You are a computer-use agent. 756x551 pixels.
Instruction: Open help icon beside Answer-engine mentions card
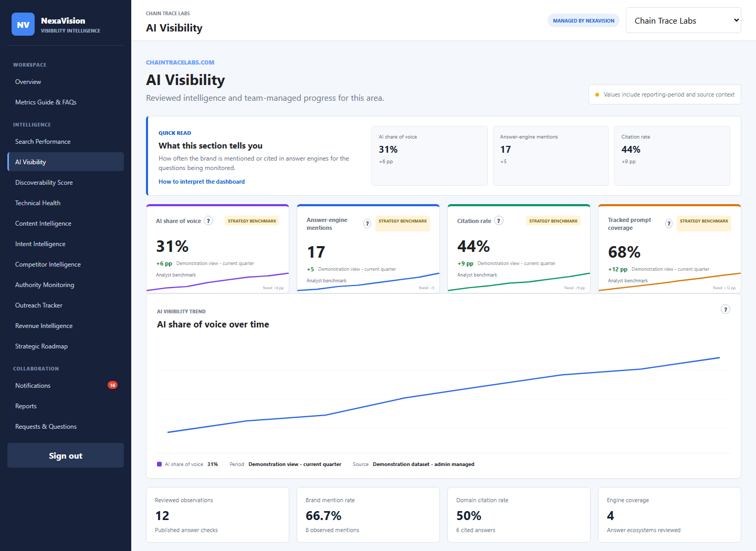(x=367, y=224)
